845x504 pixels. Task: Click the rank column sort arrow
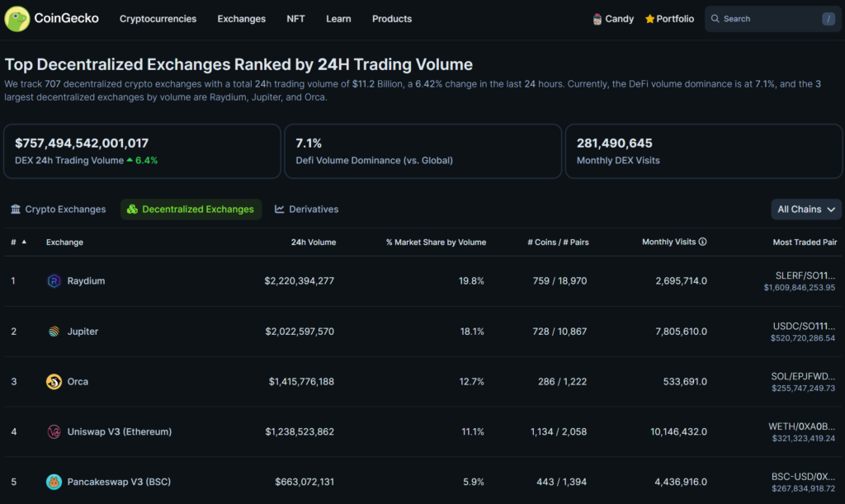[24, 242]
